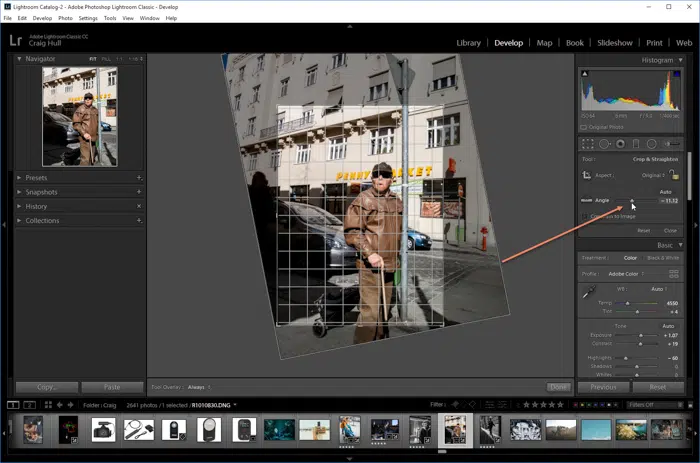Switch to the Slideshow module
Image resolution: width=700 pixels, height=463 pixels.
tap(615, 43)
